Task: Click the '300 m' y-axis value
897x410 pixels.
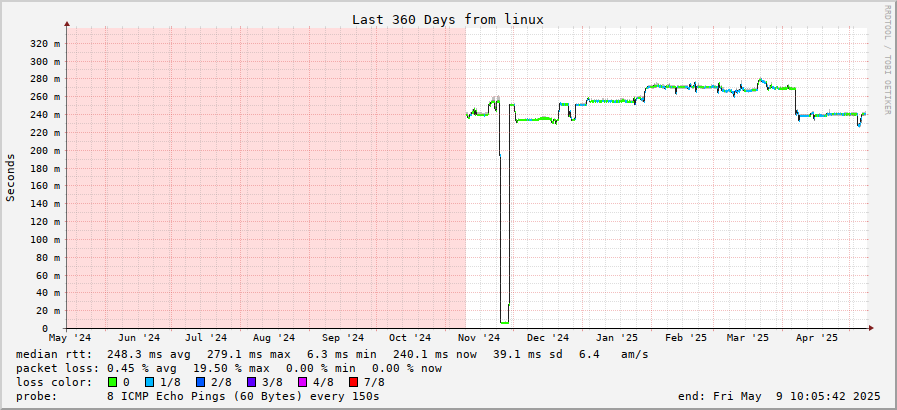Action: click(x=47, y=61)
